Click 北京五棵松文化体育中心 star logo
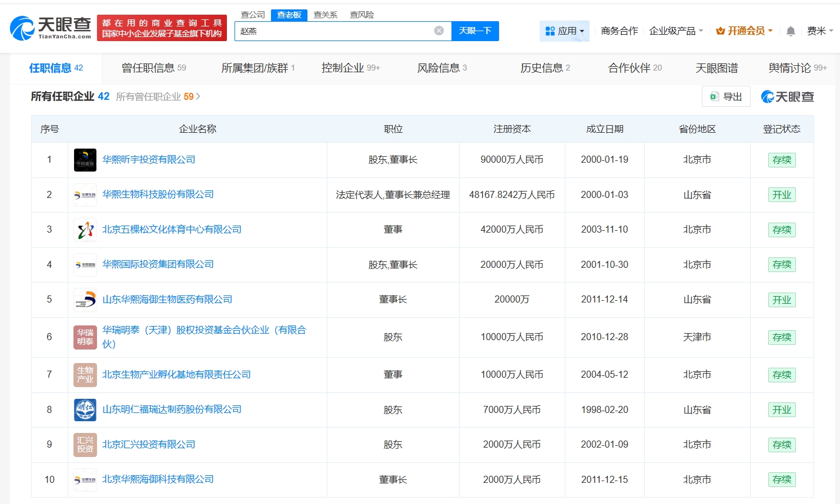 point(85,230)
